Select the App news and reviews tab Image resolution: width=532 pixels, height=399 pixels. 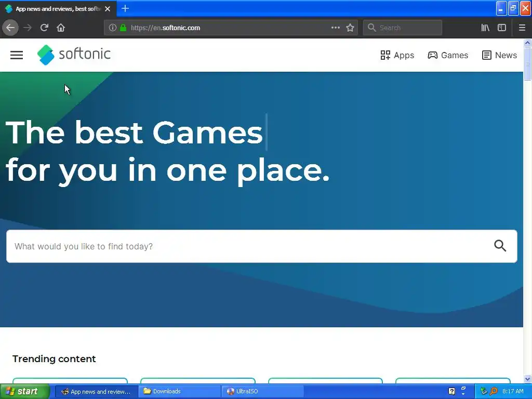58,9
